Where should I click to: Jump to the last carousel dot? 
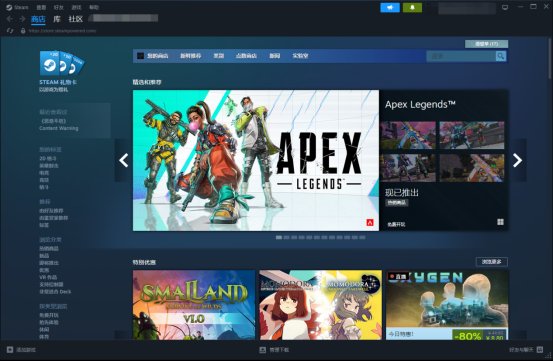pos(362,238)
